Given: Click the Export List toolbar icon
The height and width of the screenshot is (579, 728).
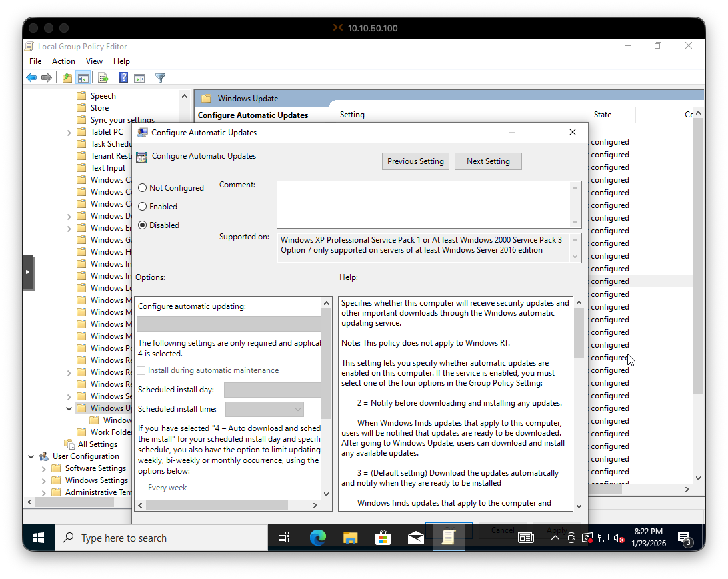Looking at the screenshot, I should click(x=103, y=78).
